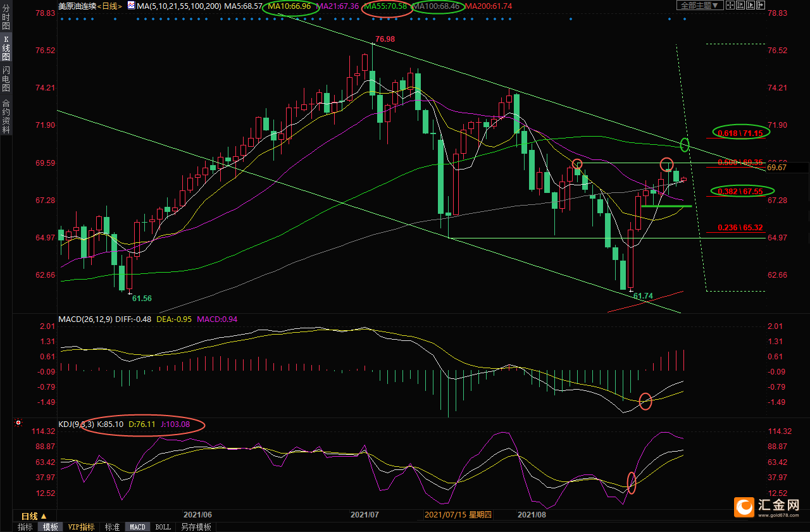Select the MACD template tab

(x=137, y=527)
